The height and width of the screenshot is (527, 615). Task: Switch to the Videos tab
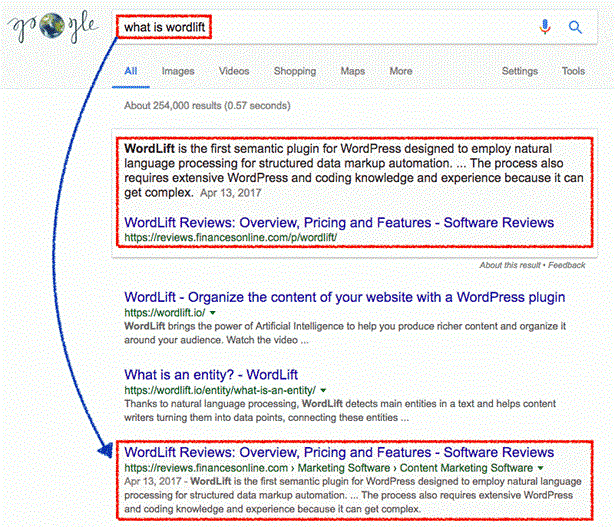234,71
